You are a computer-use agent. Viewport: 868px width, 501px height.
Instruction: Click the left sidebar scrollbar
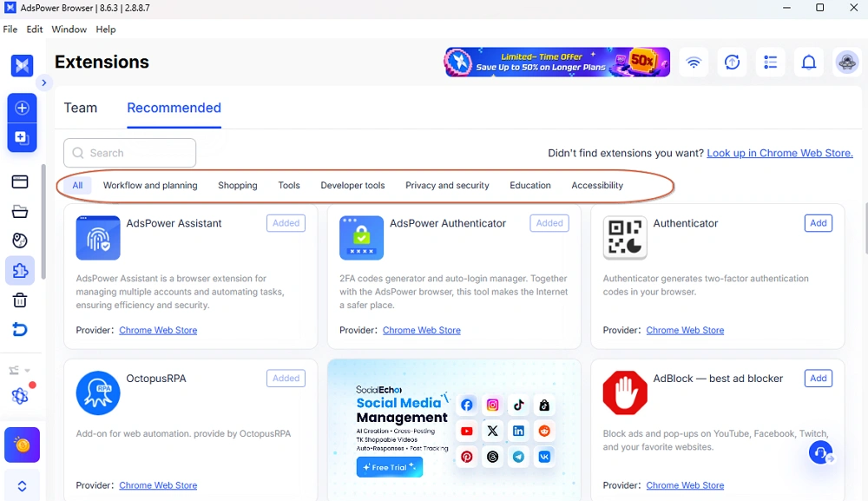click(x=43, y=221)
